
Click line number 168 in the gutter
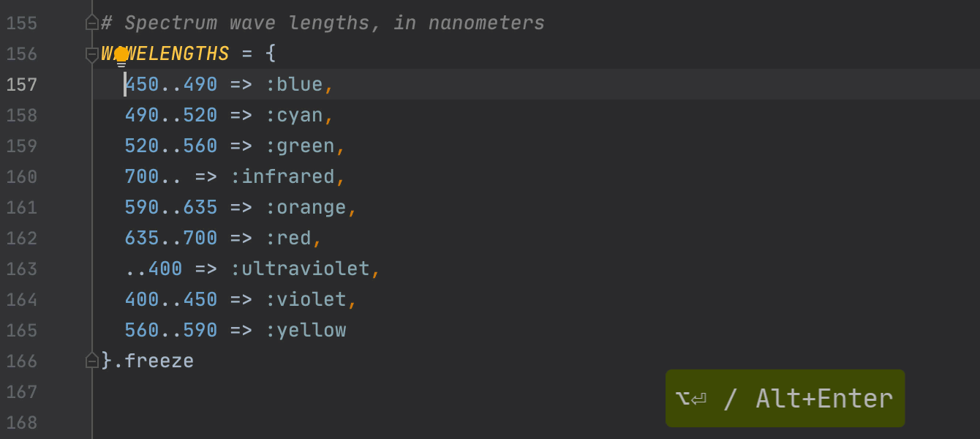click(x=22, y=423)
